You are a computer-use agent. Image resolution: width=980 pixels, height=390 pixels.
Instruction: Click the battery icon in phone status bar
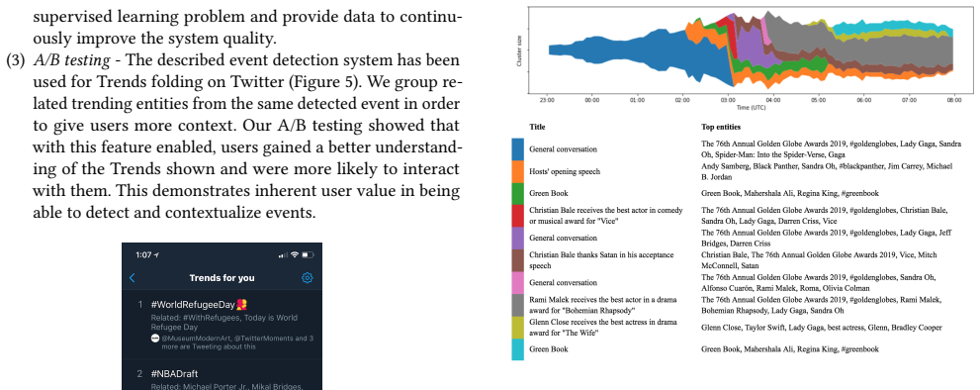coord(309,254)
